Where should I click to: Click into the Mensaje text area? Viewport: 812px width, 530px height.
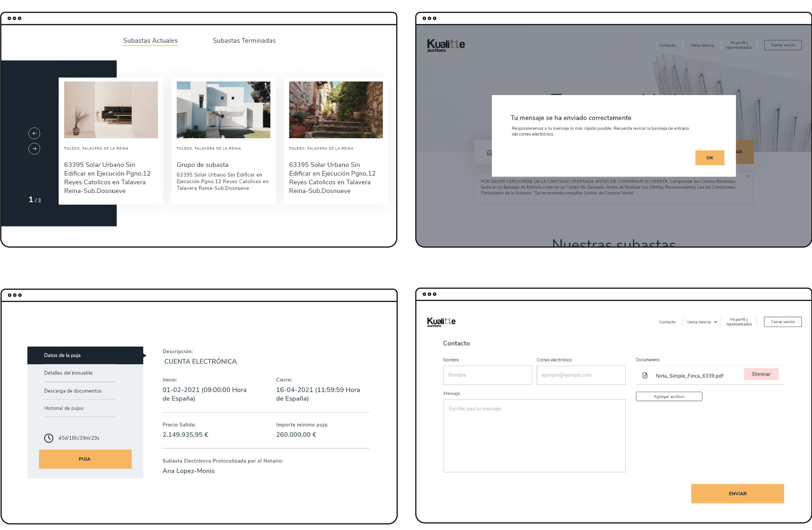click(x=534, y=436)
